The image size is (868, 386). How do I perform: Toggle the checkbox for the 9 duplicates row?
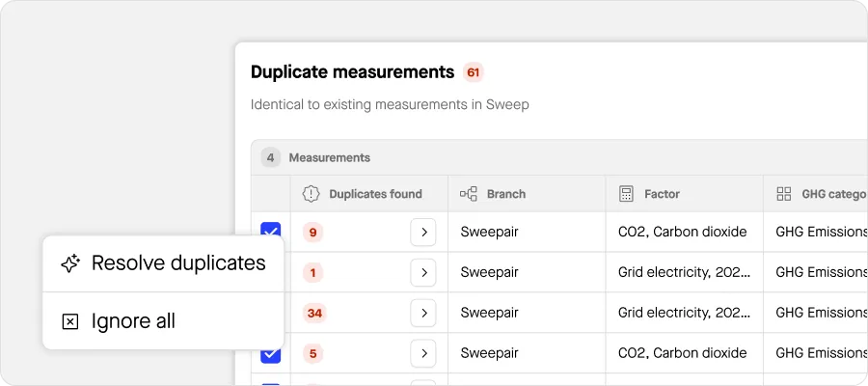tap(271, 230)
